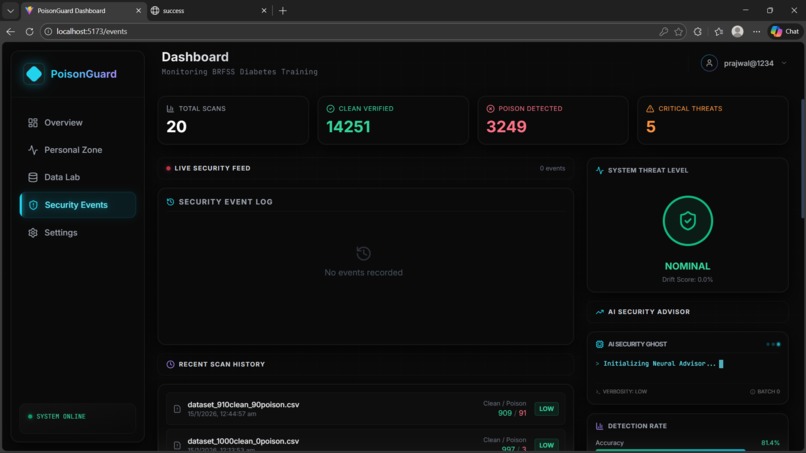Click LOW badge on dataset_910clean_90poison.csv row
806x453 pixels.
(x=546, y=409)
